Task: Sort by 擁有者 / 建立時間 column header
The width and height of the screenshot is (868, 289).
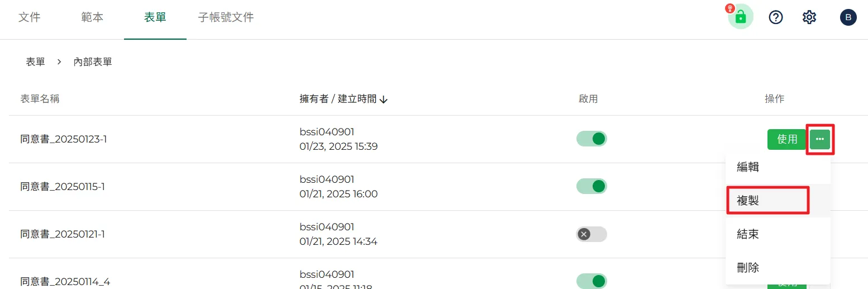Action: point(338,99)
